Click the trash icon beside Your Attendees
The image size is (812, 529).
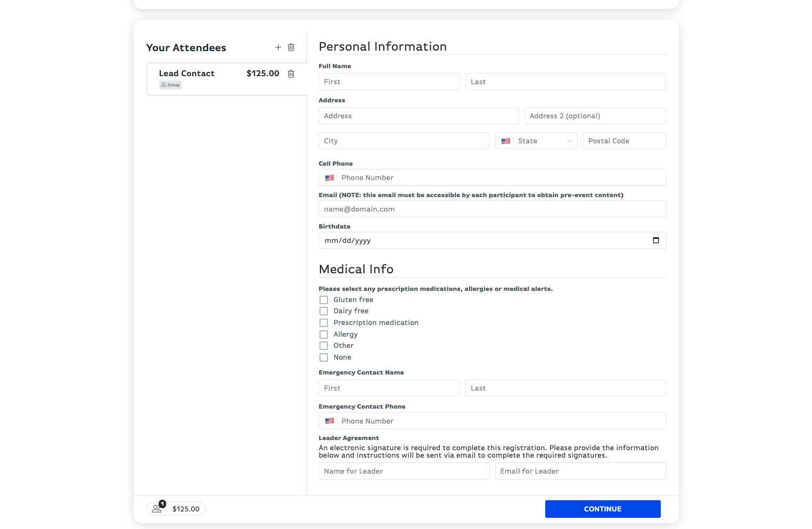(x=291, y=47)
